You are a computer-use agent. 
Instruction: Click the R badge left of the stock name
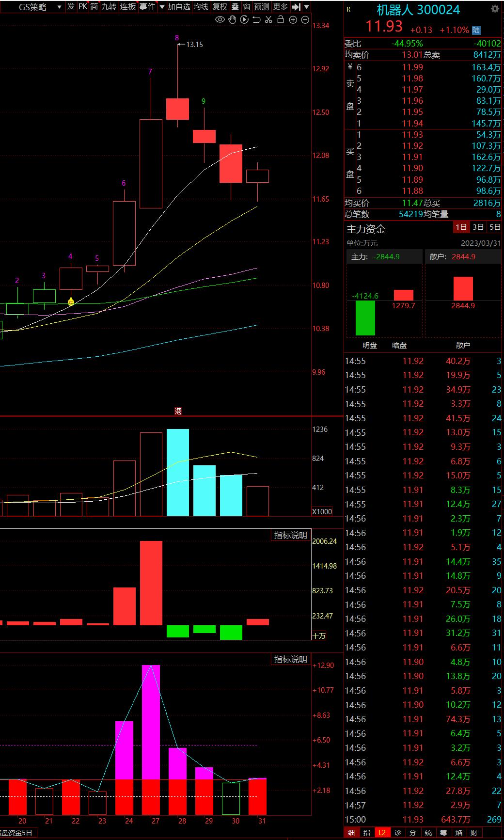pos(349,9)
